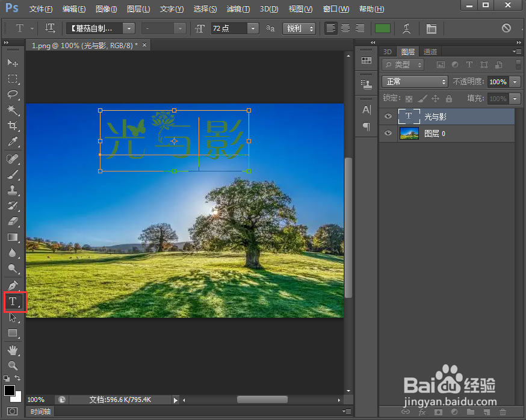Toggle type layer filter
The height and width of the screenshot is (420, 526).
pos(469,65)
